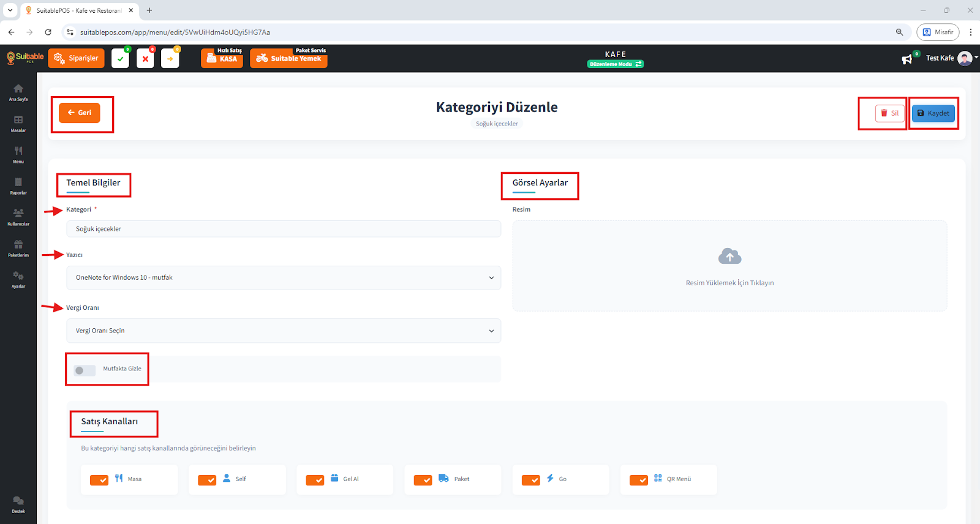Open the Vergi Oranı Seçin dropdown
980x524 pixels.
[284, 331]
